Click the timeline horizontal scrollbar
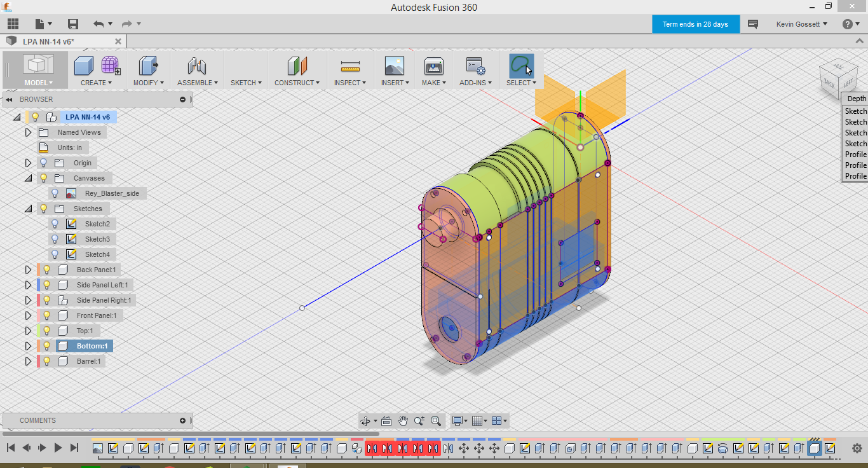This screenshot has height=468, width=868. [x=191, y=434]
